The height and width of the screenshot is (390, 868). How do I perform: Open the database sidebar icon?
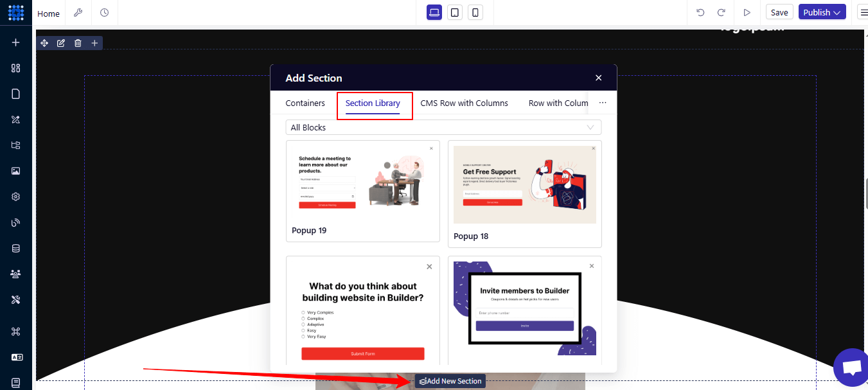pyautogui.click(x=16, y=248)
